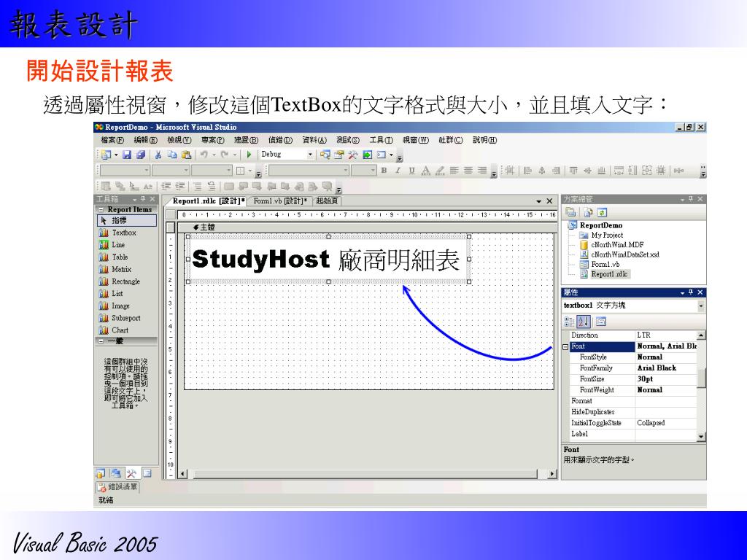Switch to the Form1.vb [設計] tab

pos(280,201)
